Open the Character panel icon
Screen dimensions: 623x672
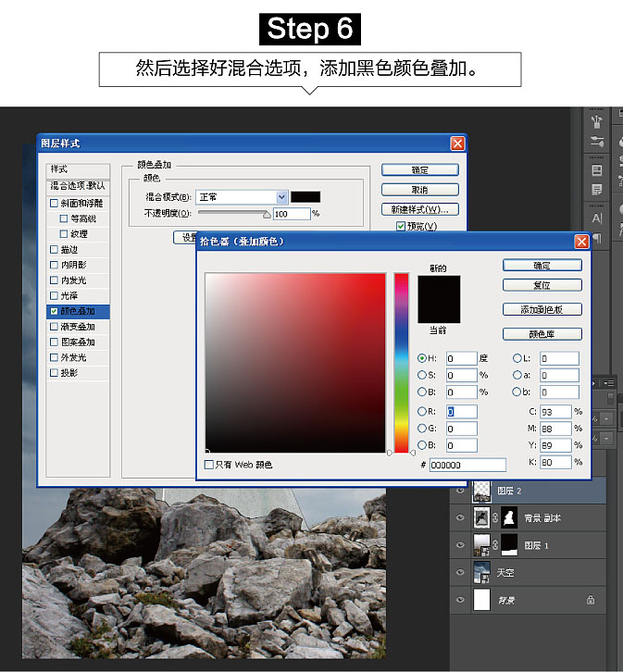click(597, 218)
